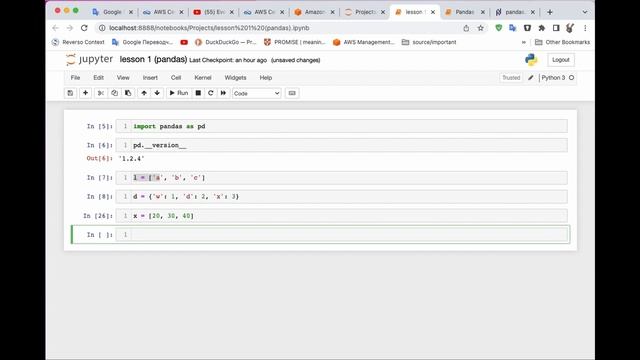Open the File menu

[76, 78]
